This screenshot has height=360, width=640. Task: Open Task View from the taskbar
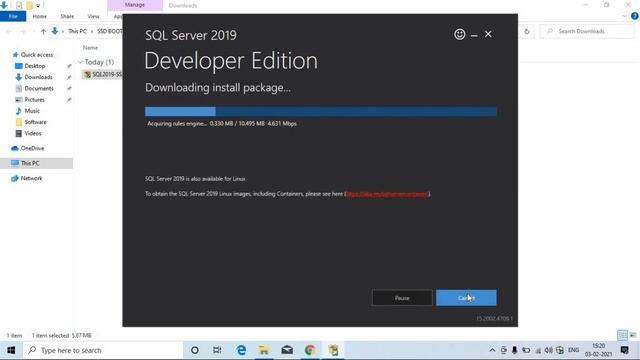coord(217,350)
